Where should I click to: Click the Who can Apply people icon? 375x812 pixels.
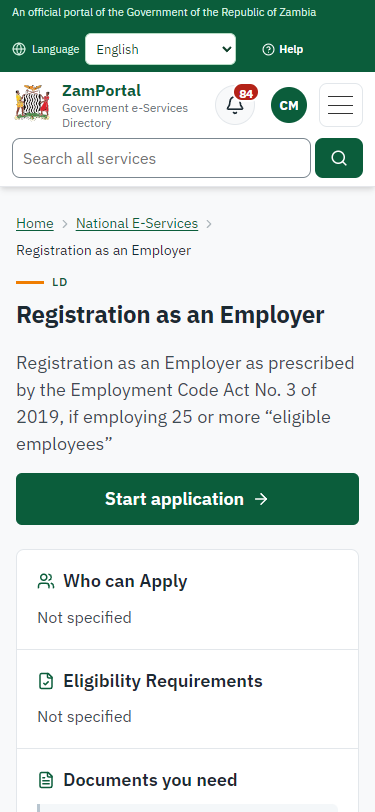tap(46, 581)
